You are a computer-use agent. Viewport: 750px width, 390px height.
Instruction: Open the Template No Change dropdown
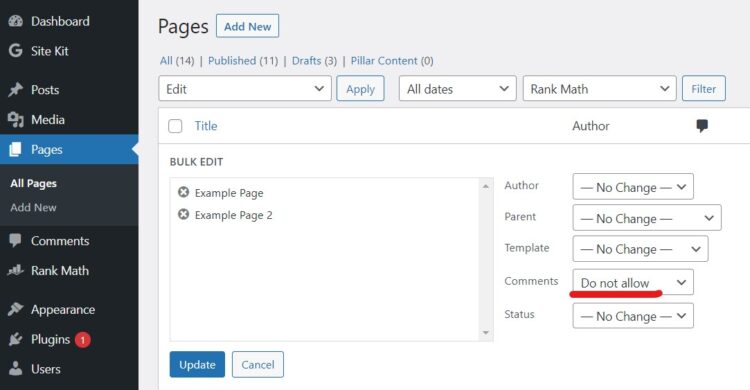tap(640, 249)
